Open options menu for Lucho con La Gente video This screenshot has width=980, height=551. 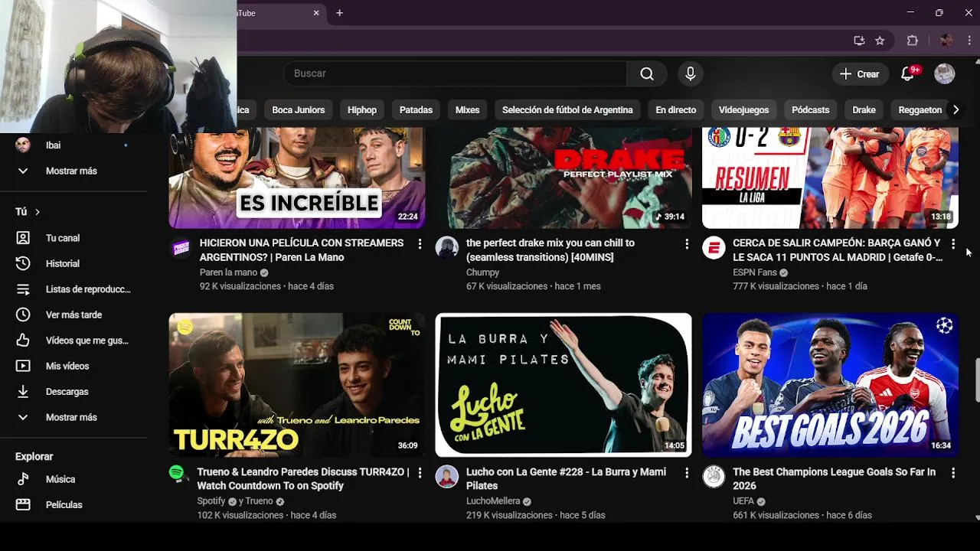click(x=687, y=473)
